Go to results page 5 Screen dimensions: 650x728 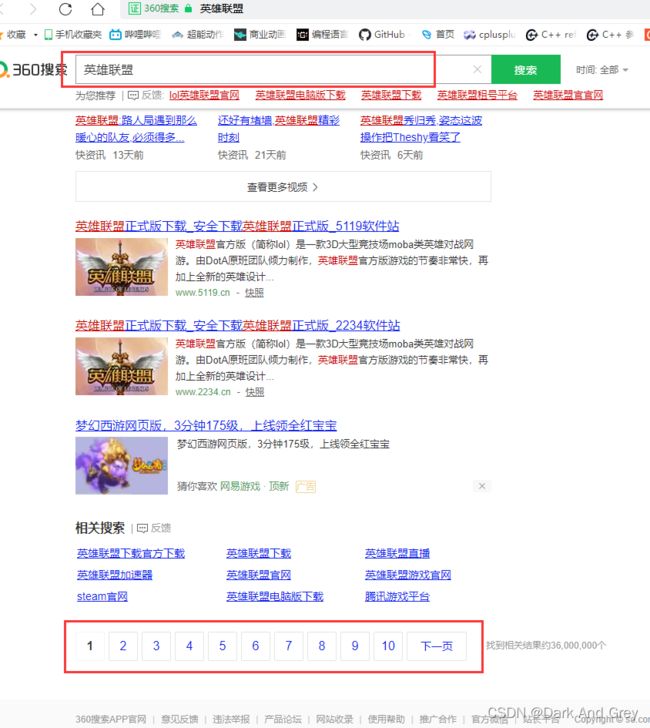pos(222,646)
